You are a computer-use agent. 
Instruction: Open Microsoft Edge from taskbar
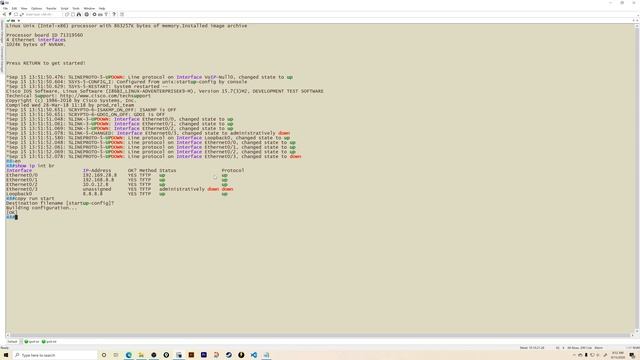(x=129, y=355)
